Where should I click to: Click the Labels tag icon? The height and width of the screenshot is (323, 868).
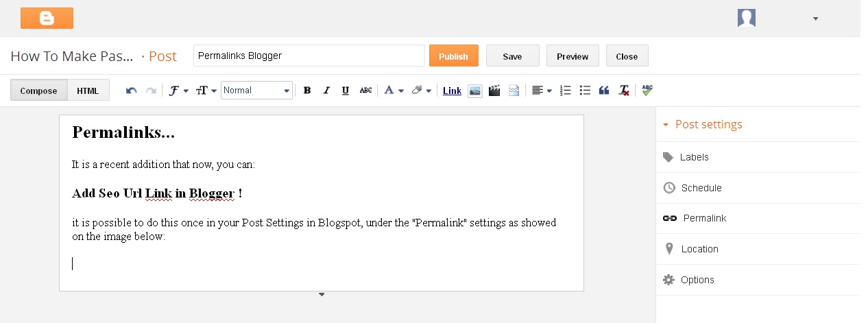(668, 157)
